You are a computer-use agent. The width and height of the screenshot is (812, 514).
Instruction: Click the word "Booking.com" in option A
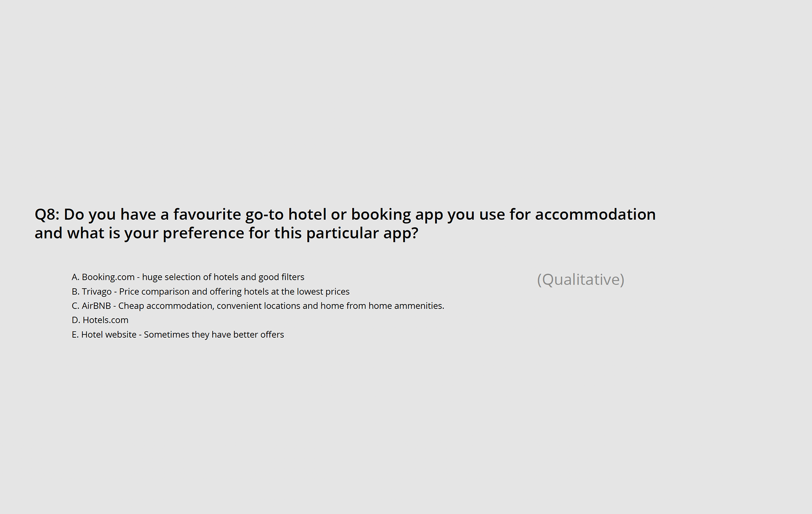pyautogui.click(x=108, y=277)
